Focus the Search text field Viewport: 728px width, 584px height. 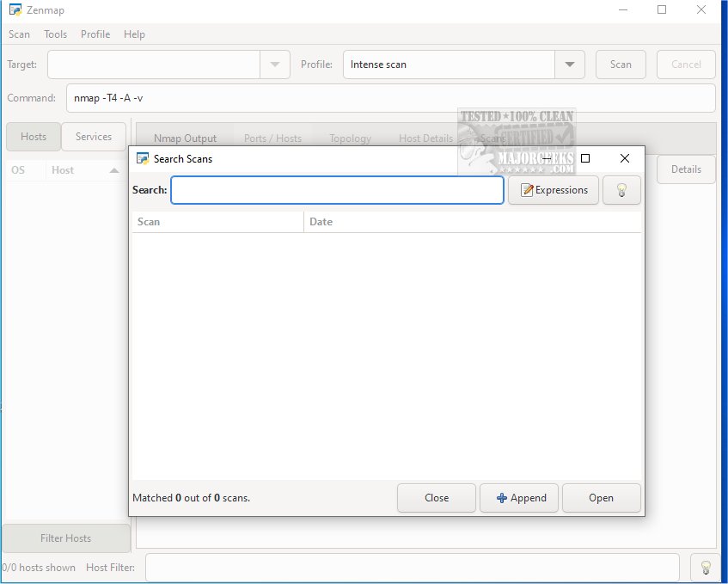tap(338, 190)
